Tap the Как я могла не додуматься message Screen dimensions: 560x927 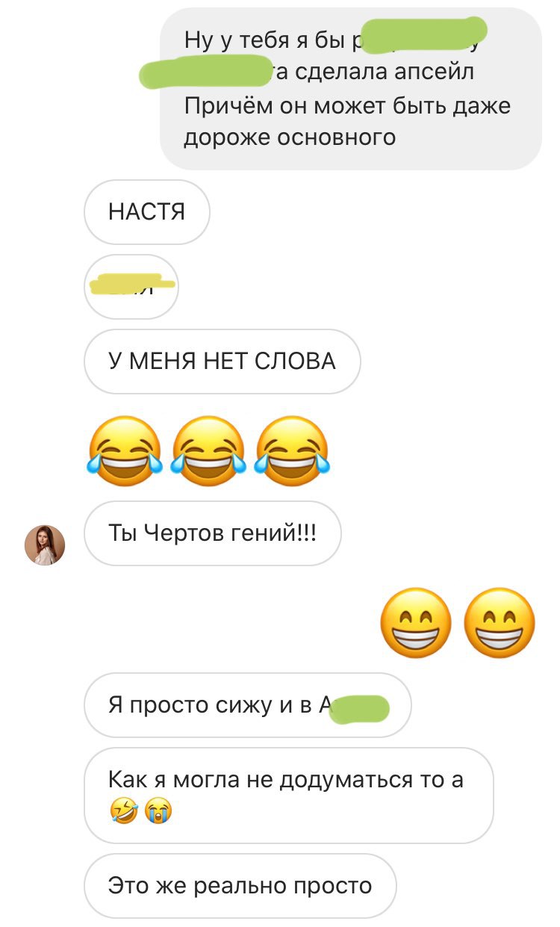[x=289, y=796]
